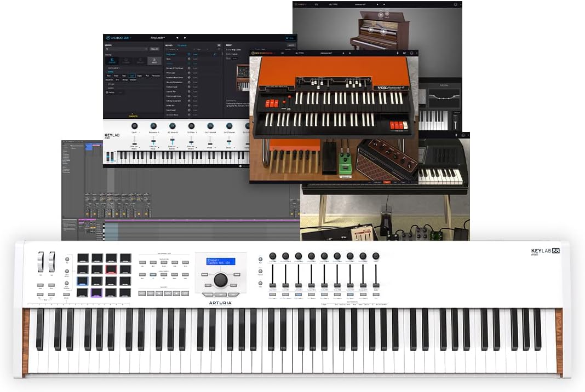Go to previous preset in Analog Lab
Image resolution: width=585 pixels, height=392 pixels.
[177, 38]
